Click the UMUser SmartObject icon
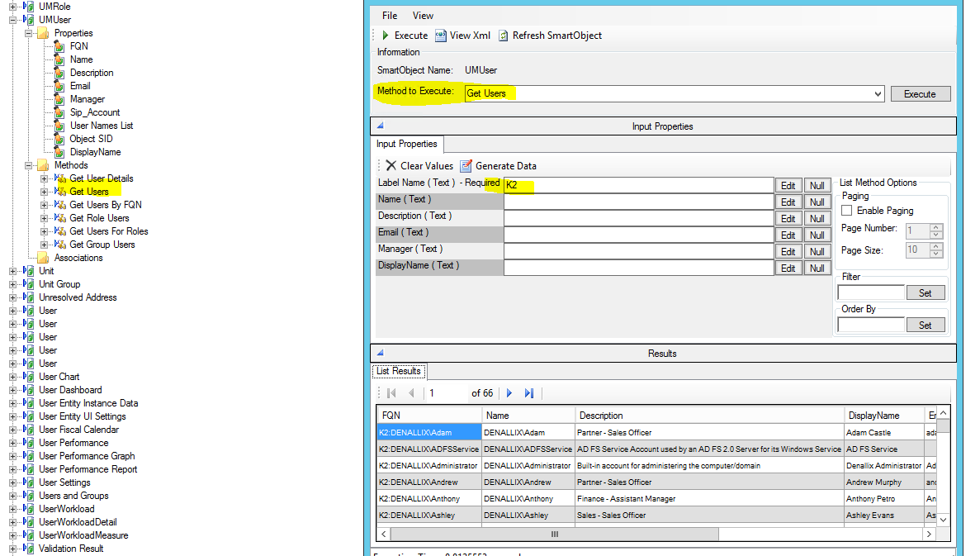The height and width of the screenshot is (556, 980). tap(29, 20)
